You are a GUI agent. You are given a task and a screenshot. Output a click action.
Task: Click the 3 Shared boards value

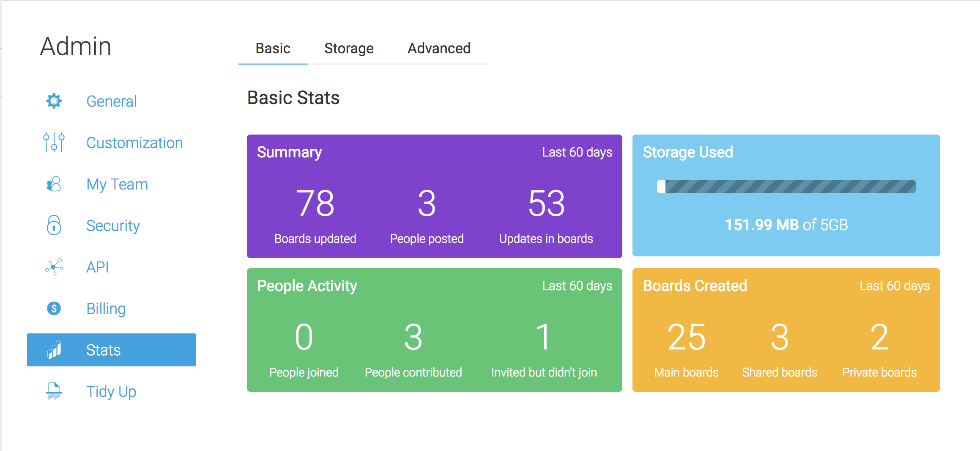780,337
